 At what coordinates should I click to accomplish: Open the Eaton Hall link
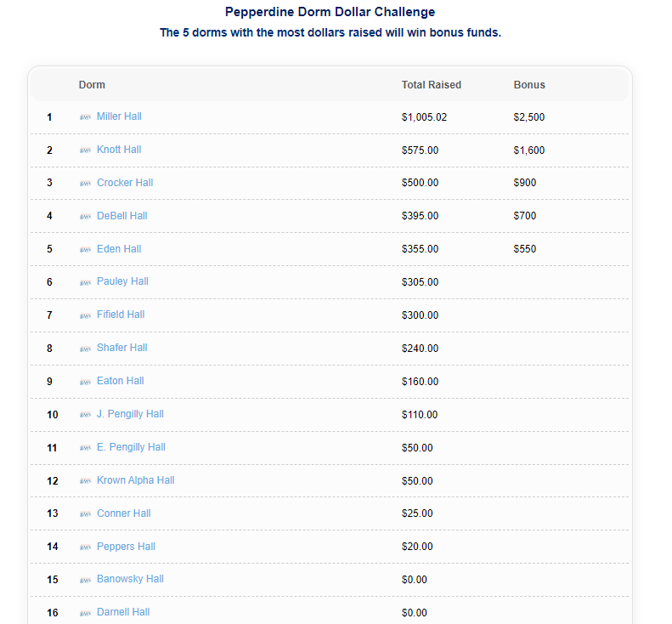tap(121, 381)
